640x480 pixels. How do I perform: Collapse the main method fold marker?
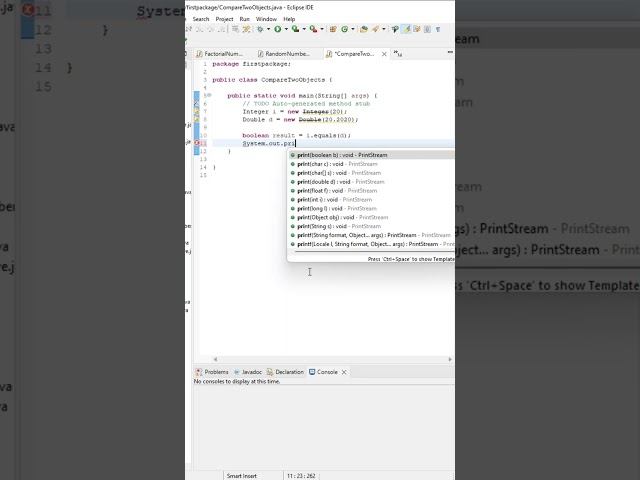[x=210, y=95]
